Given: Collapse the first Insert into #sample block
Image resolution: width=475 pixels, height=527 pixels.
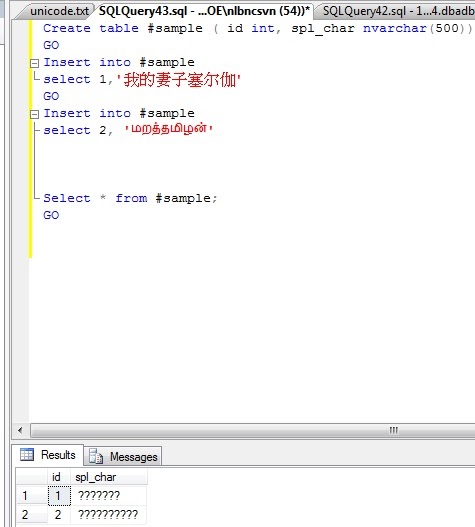Looking at the screenshot, I should pyautogui.click(x=34, y=63).
